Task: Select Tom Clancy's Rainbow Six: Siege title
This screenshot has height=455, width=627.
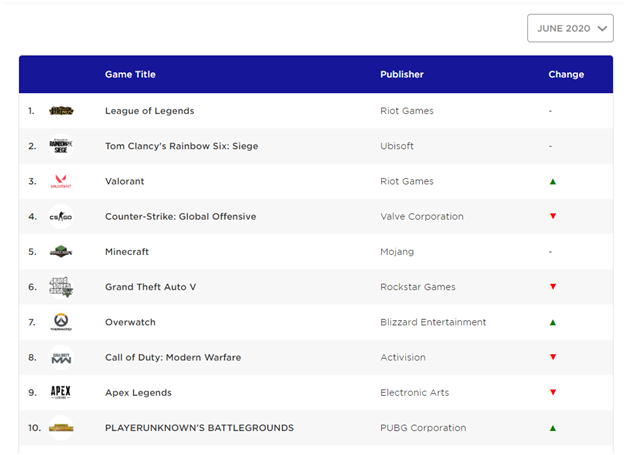Action: tap(182, 146)
